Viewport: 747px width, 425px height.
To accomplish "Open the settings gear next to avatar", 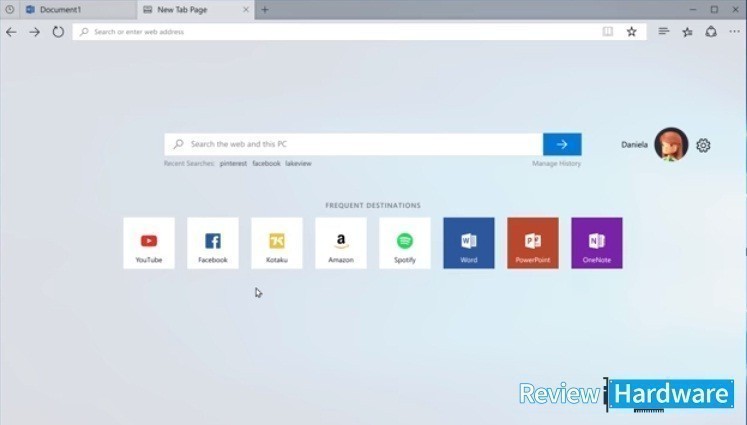I will pyautogui.click(x=703, y=145).
